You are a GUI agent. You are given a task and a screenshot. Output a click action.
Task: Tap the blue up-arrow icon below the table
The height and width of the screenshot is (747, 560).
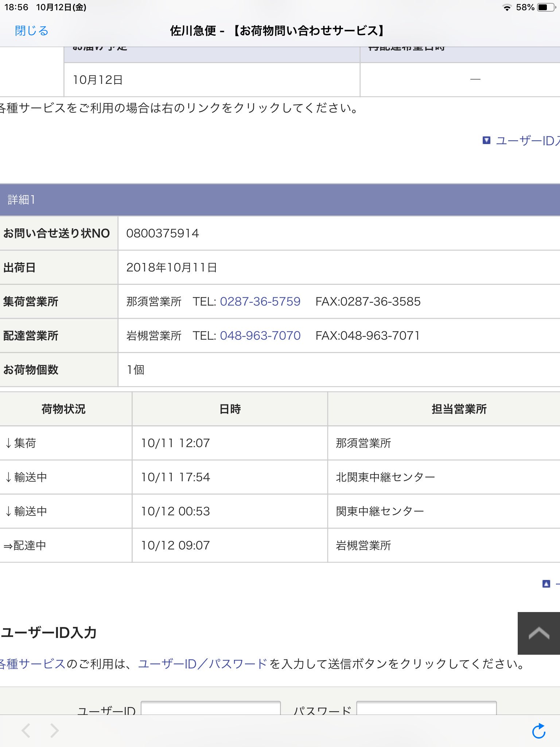coord(546,584)
